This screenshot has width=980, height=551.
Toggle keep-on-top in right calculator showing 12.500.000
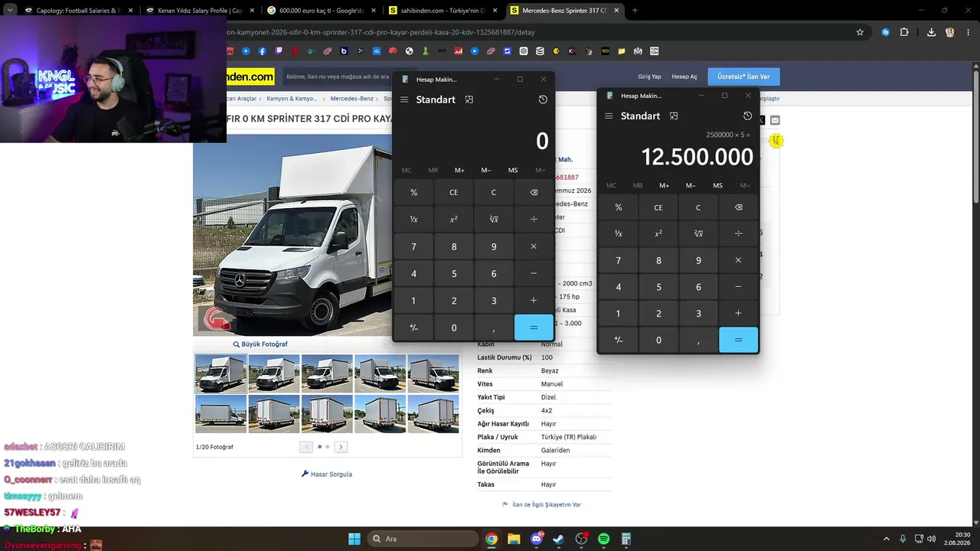point(674,116)
